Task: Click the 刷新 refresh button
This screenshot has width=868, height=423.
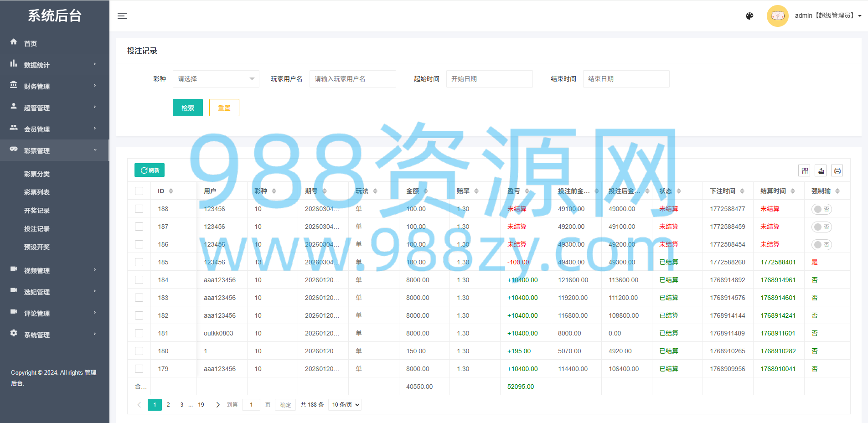Action: 150,170
